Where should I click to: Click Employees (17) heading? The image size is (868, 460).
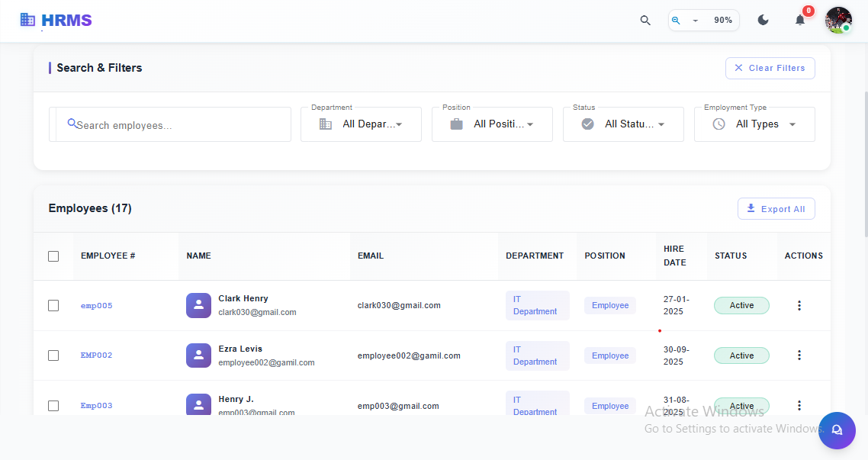click(90, 209)
